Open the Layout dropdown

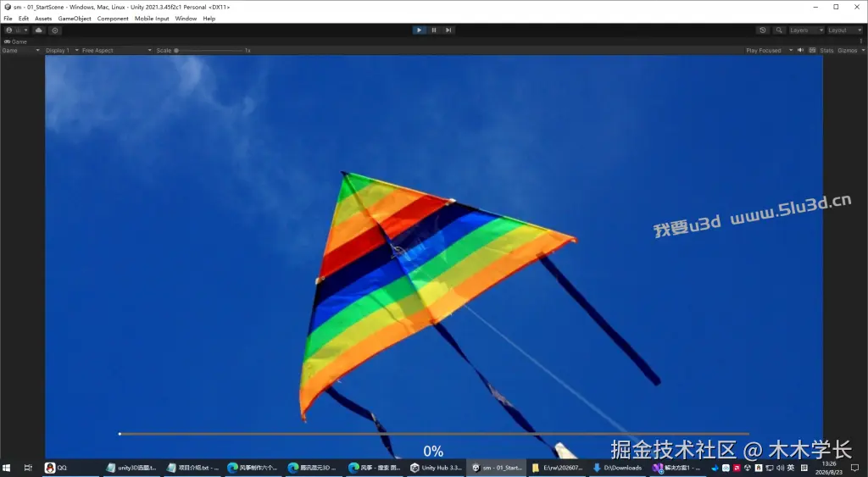click(845, 30)
